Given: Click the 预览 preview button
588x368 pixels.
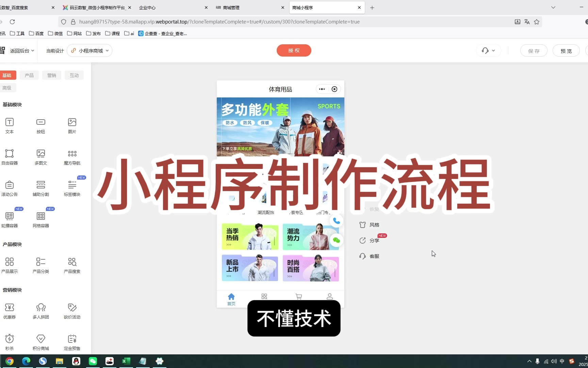Looking at the screenshot, I should pos(566,51).
